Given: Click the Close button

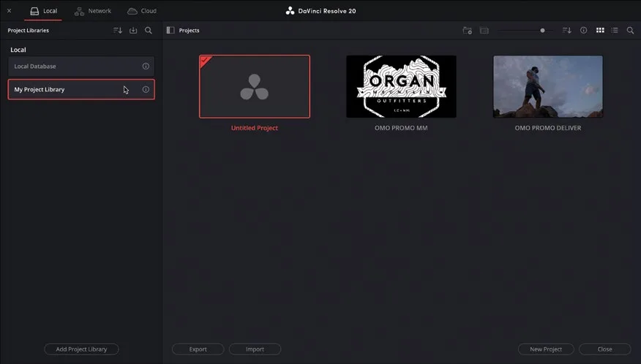Looking at the screenshot, I should 604,349.
